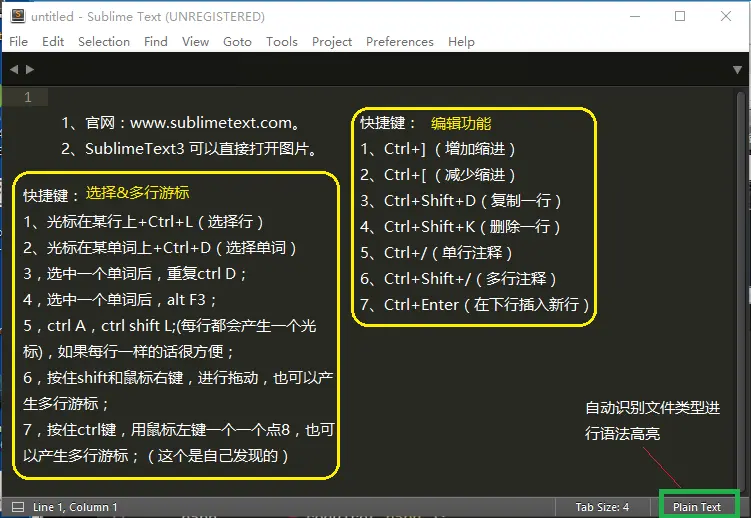Open the Preferences menu
751x518 pixels.
pyautogui.click(x=399, y=42)
